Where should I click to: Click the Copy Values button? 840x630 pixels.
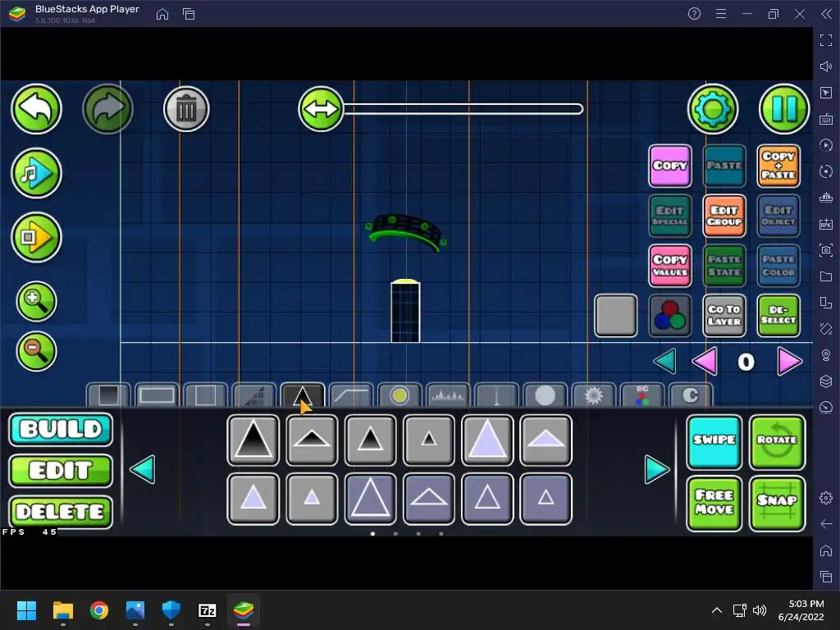(669, 266)
